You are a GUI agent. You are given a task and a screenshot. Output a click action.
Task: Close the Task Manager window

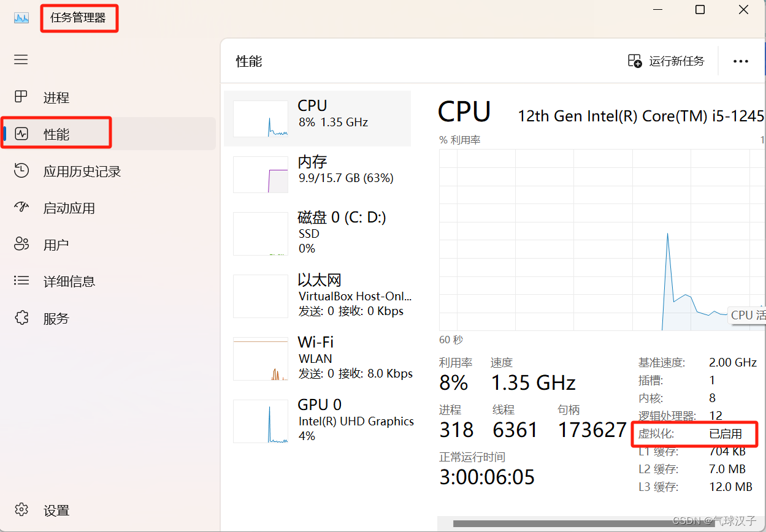click(x=743, y=10)
